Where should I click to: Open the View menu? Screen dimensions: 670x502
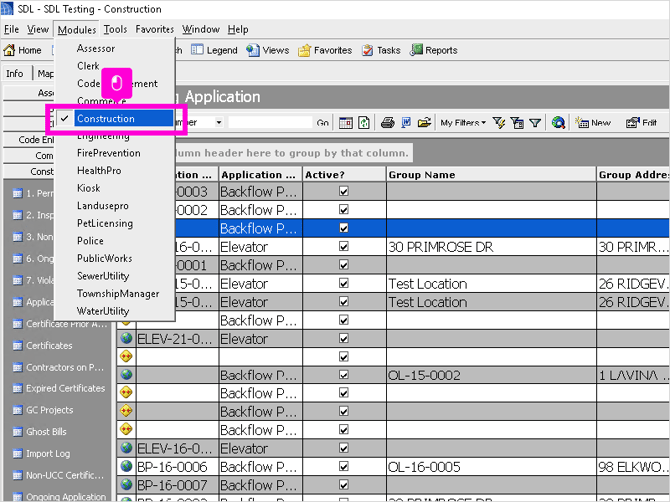38,29
